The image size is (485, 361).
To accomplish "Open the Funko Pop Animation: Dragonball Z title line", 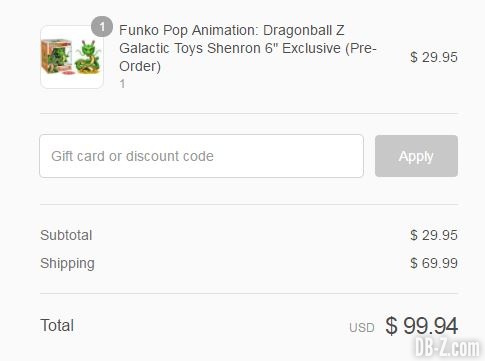I will click(232, 30).
